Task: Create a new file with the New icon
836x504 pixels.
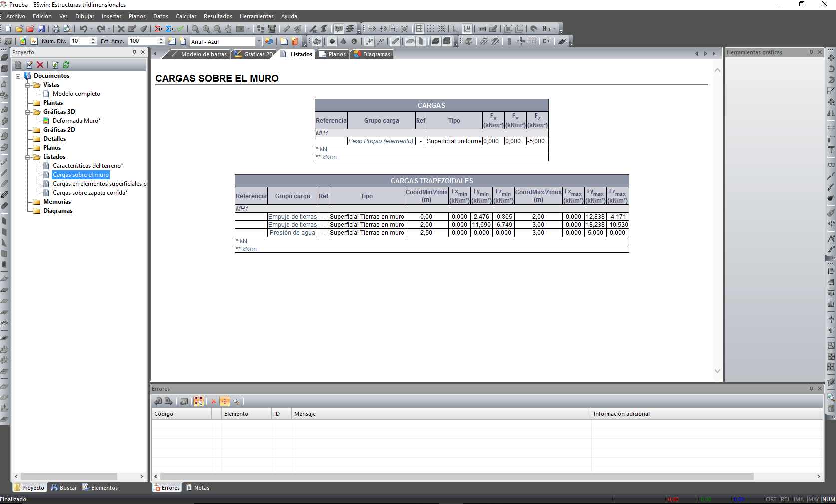Action: 8,29
